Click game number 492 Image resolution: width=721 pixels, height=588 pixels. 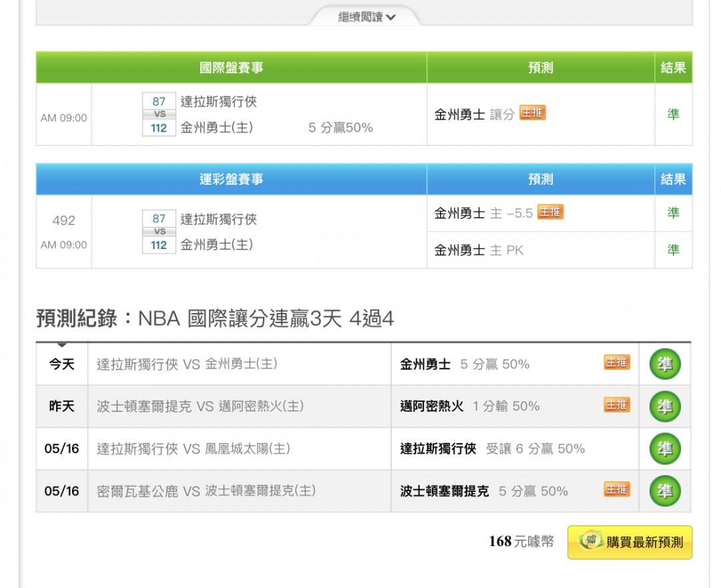pos(63,220)
